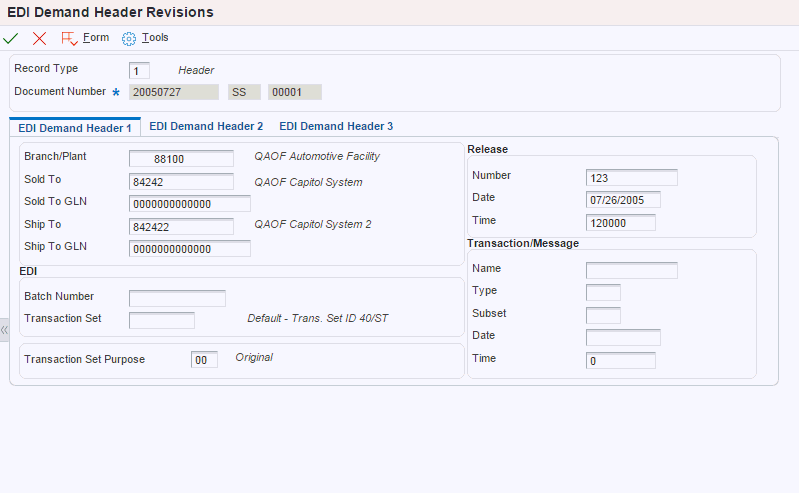Image resolution: width=799 pixels, height=493 pixels.
Task: Click the Branch/Plant field
Action: point(181,159)
